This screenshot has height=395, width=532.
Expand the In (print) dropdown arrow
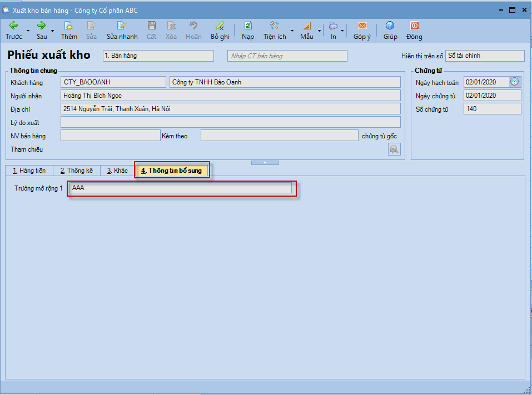(x=342, y=31)
